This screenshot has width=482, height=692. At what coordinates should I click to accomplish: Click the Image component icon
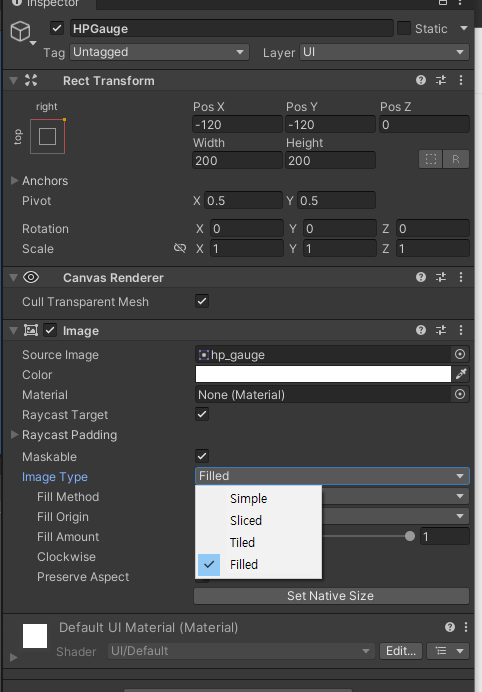(30, 330)
